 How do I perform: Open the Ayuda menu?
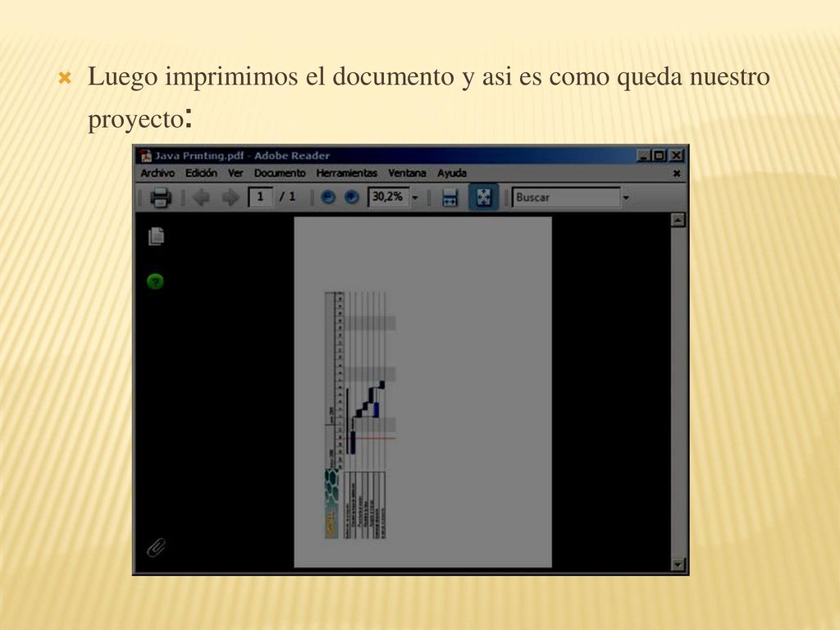pos(452,173)
